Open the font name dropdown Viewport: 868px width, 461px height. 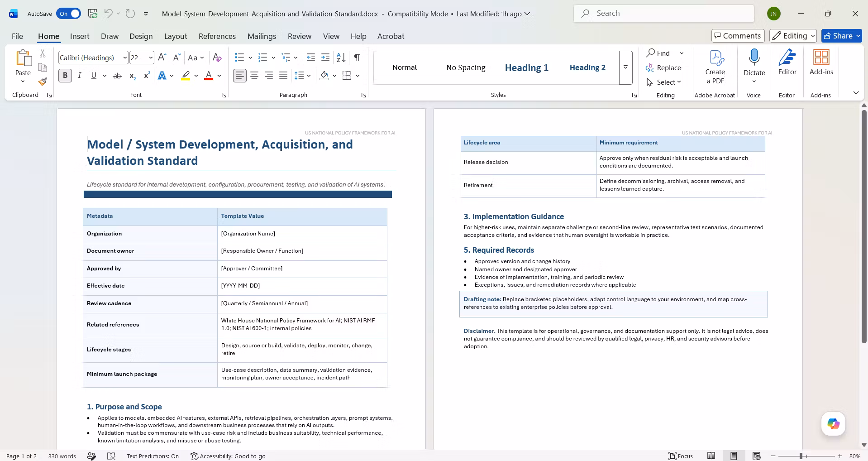125,58
